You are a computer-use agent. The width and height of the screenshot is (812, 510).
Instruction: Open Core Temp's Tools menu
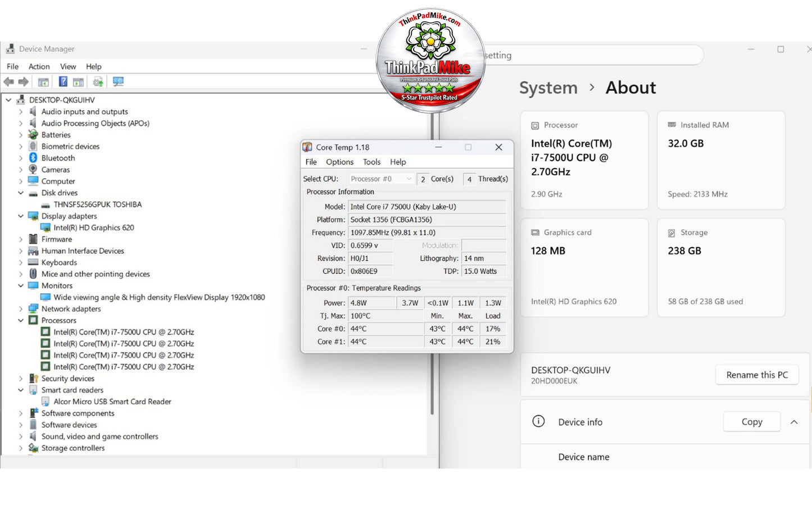click(x=372, y=162)
